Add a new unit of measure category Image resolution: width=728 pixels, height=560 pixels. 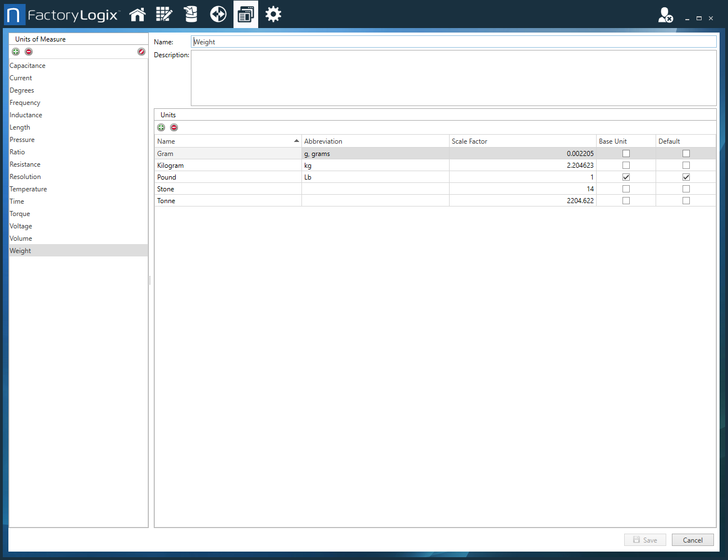[16, 52]
